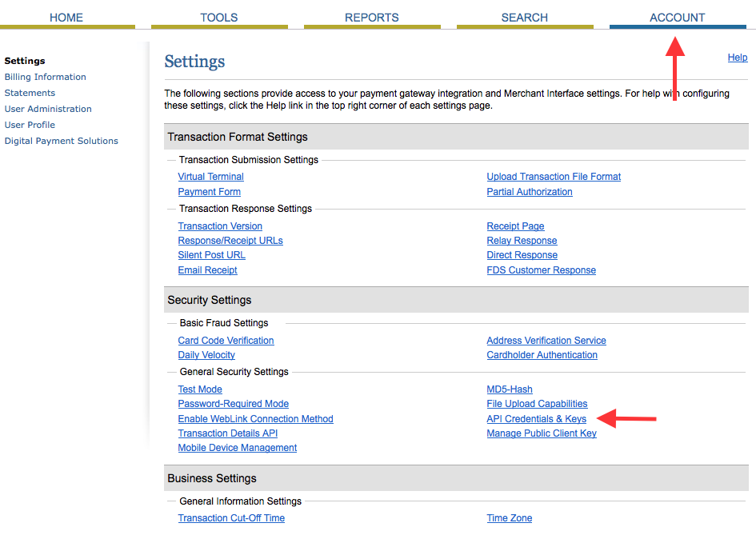This screenshot has width=756, height=539.
Task: Open User Administration in sidebar
Action: pos(48,109)
